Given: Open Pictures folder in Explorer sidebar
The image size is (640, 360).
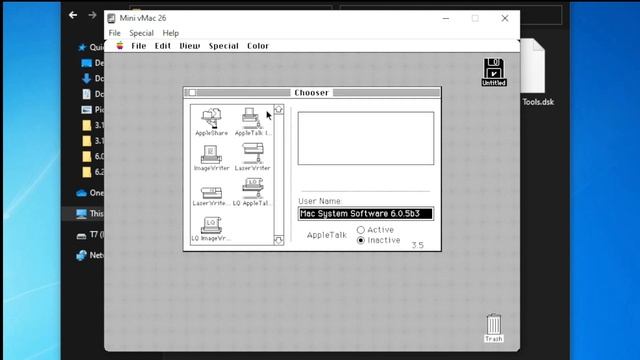Looking at the screenshot, I should 92,109.
